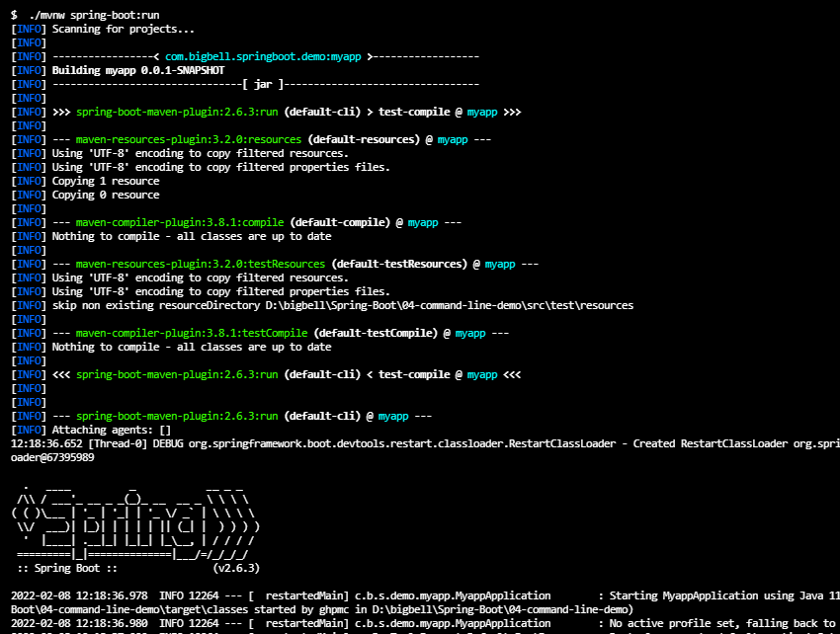Click the '12:18:36.652' DEBUG timestamp
840x634 pixels.
click(x=46, y=444)
